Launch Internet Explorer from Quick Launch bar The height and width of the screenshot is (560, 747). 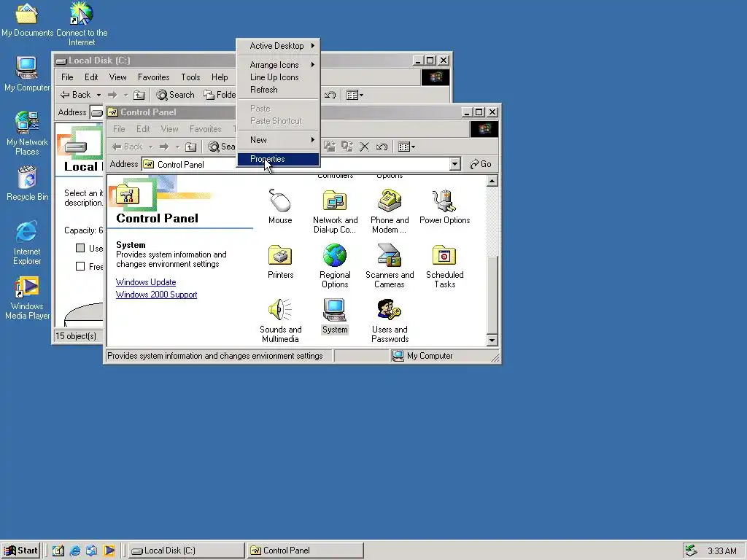[75, 551]
